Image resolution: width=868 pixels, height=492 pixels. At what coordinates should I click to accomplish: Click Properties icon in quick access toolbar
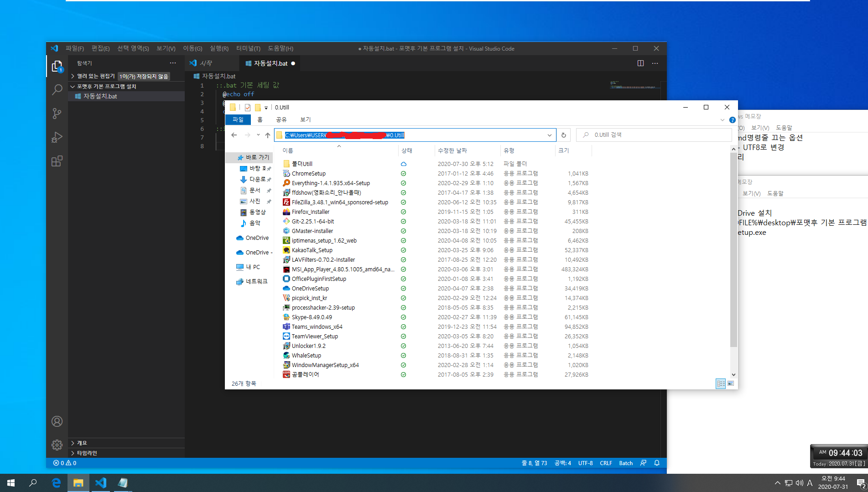pos(248,108)
